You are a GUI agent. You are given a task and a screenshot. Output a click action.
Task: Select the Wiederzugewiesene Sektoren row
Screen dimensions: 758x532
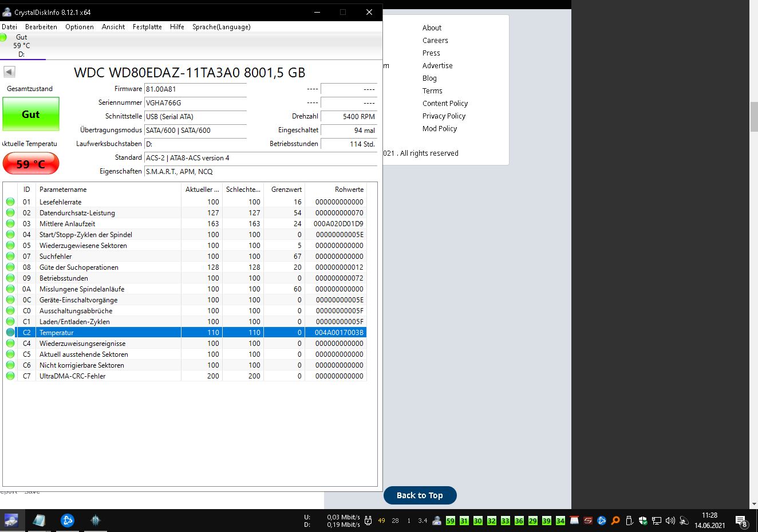point(185,245)
